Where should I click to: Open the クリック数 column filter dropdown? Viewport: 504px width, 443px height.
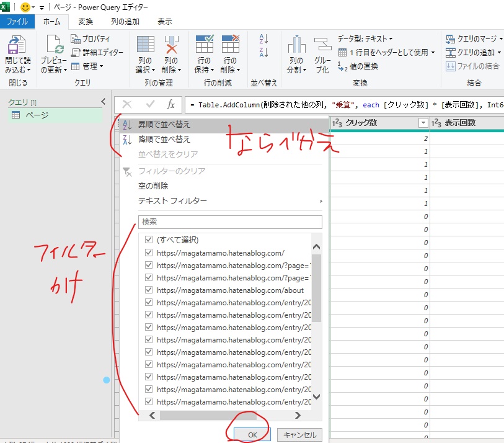coord(423,123)
